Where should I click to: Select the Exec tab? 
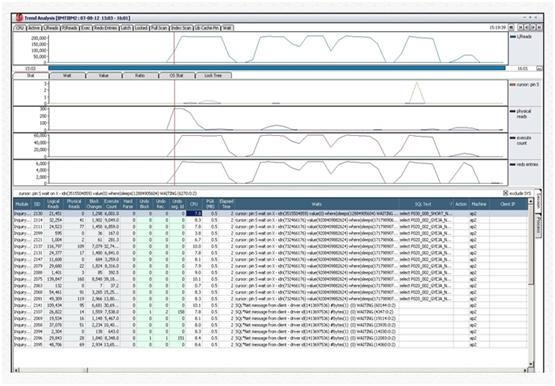click(x=86, y=28)
